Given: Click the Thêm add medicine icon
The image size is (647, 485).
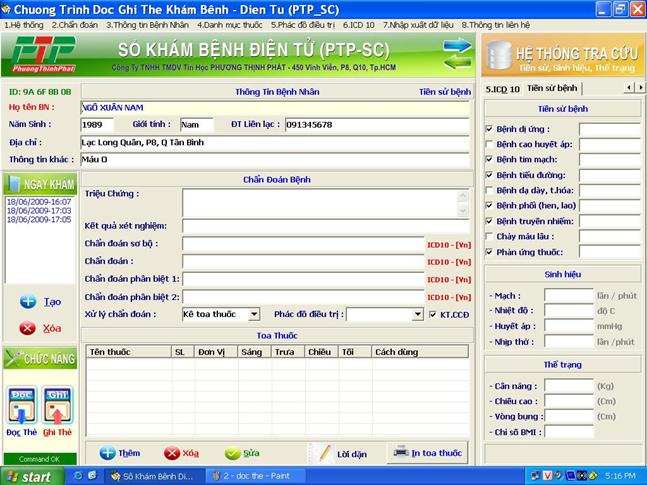Looking at the screenshot, I should point(108,453).
